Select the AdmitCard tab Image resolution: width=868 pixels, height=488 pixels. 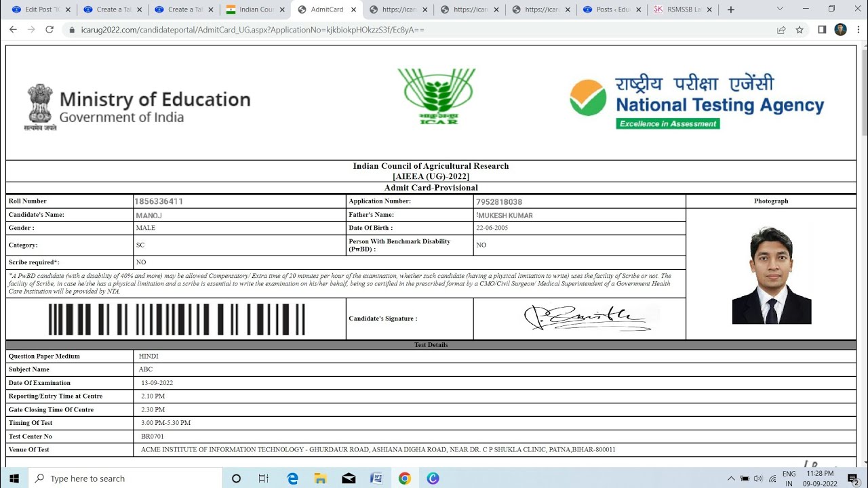(x=327, y=9)
